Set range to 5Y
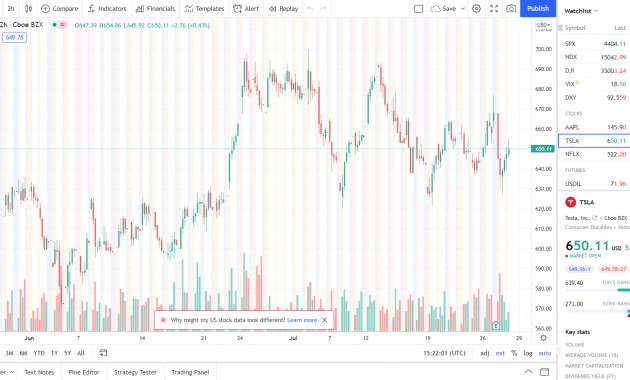630x380 pixels. point(68,353)
